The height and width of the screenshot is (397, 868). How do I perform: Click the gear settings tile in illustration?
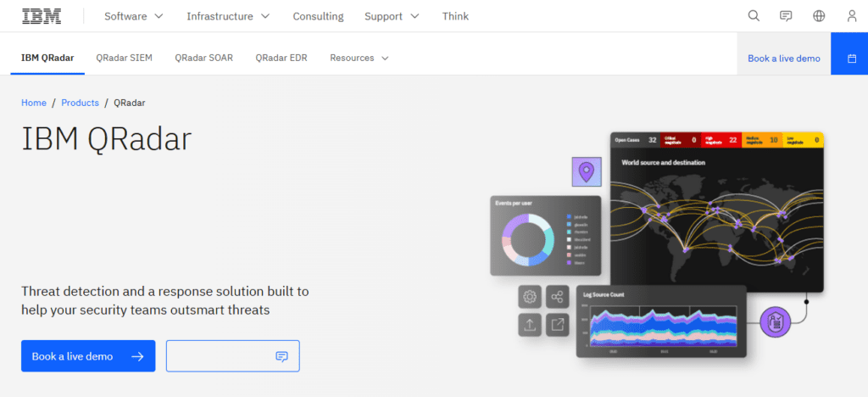coord(530,298)
